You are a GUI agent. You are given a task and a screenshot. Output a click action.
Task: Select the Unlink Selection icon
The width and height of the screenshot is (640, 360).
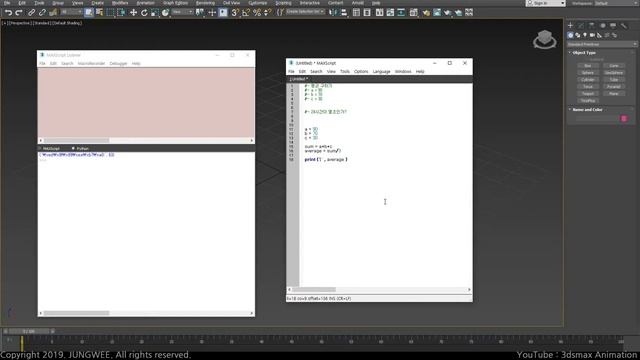(42, 13)
